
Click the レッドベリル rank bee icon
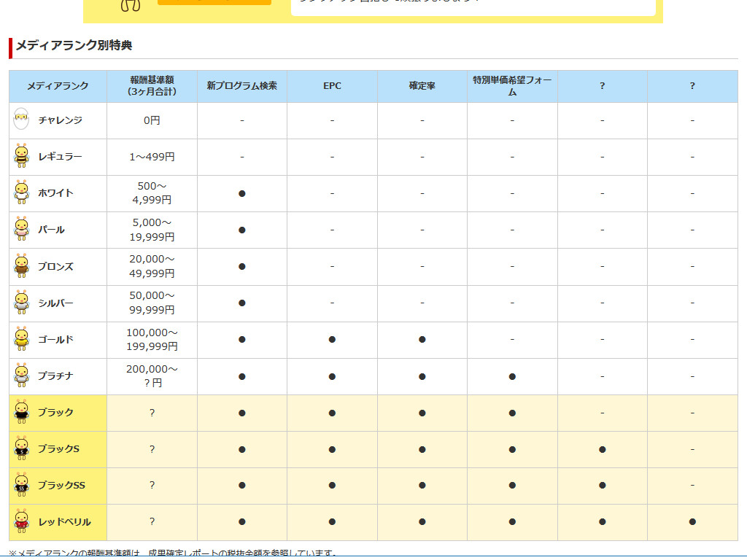click(x=21, y=521)
